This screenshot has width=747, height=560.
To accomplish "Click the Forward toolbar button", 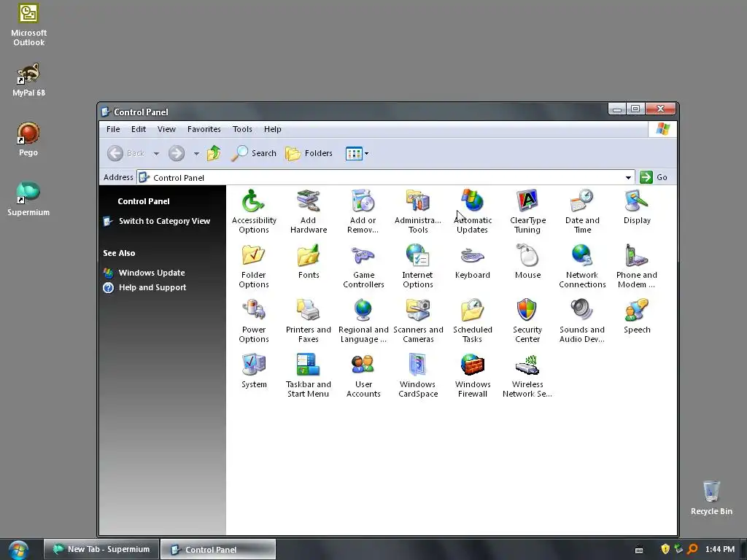I will (x=177, y=153).
